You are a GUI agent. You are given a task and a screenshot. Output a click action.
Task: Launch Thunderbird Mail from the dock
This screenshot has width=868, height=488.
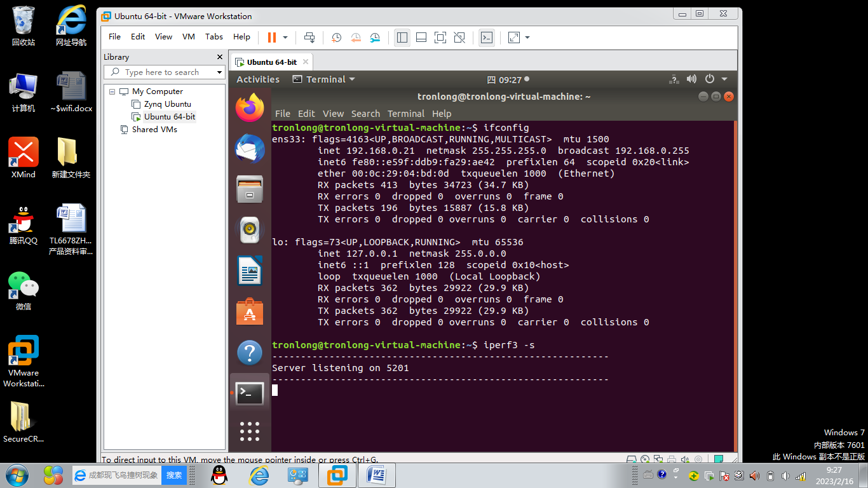coord(250,149)
